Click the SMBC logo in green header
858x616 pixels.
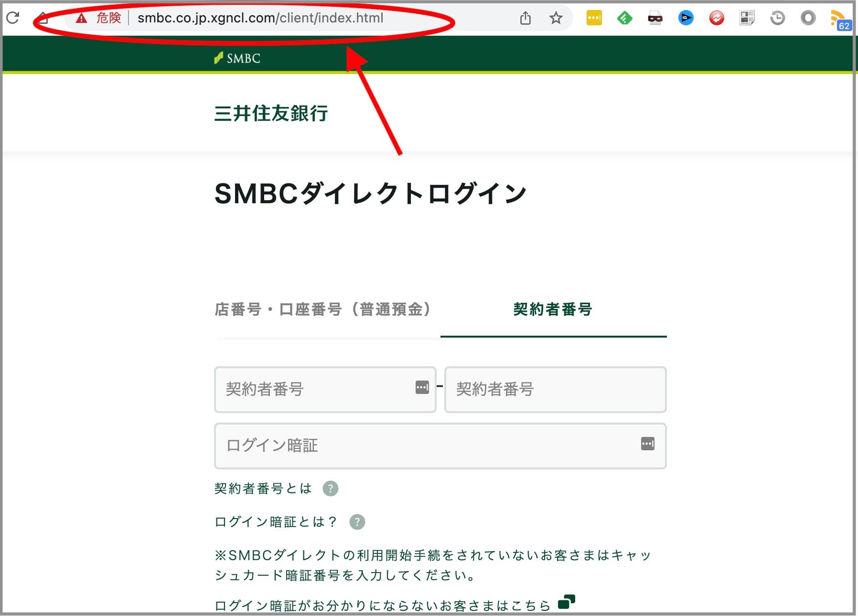tap(237, 58)
